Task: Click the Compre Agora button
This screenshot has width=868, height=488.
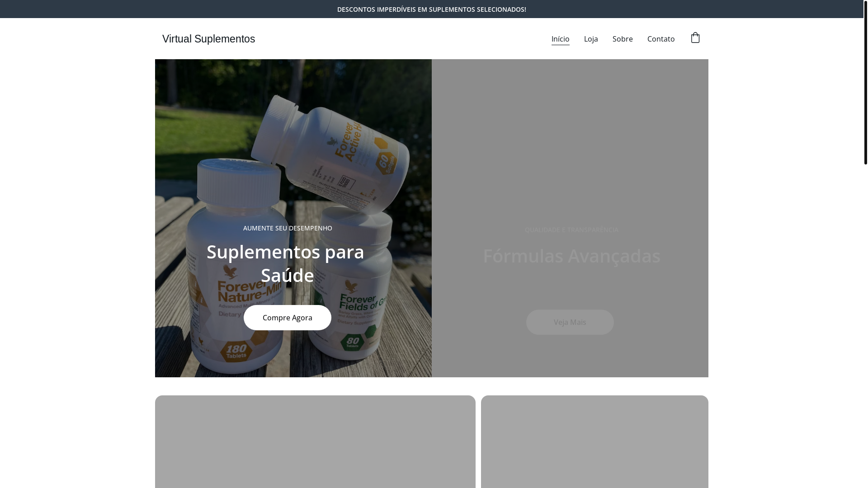Action: [x=288, y=318]
